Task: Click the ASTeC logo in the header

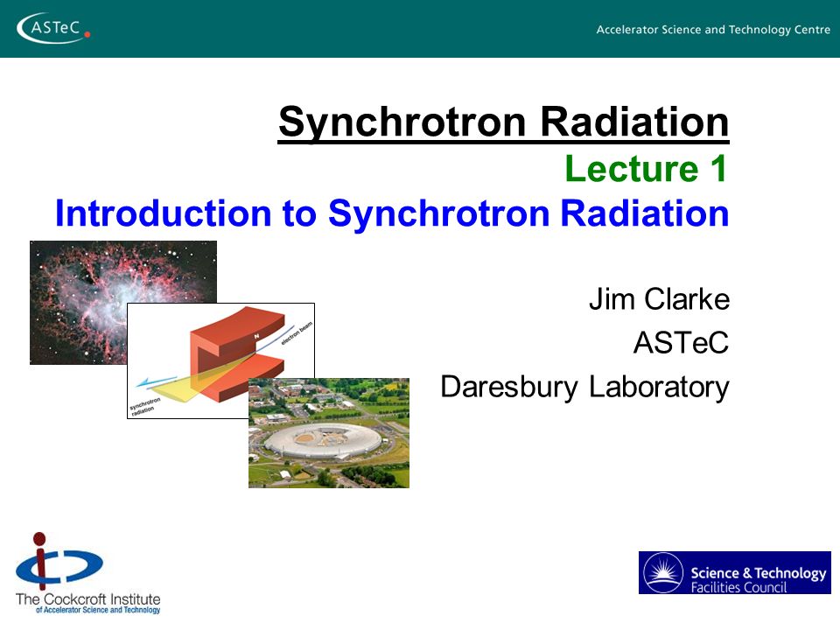Action: tap(53, 28)
